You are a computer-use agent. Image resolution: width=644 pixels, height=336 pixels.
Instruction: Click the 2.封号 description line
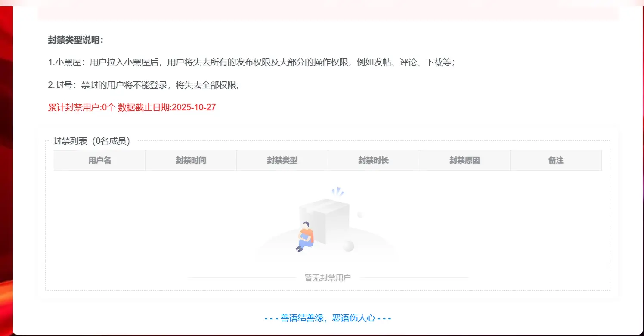point(143,85)
